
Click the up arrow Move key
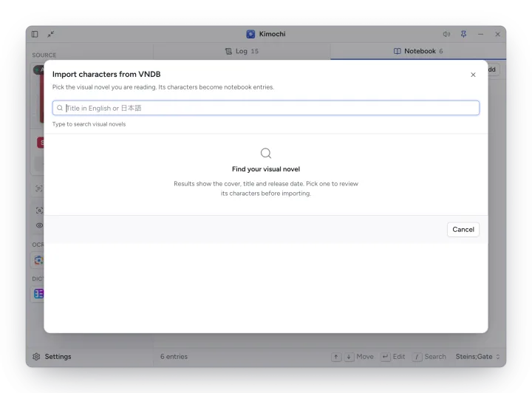pyautogui.click(x=336, y=357)
